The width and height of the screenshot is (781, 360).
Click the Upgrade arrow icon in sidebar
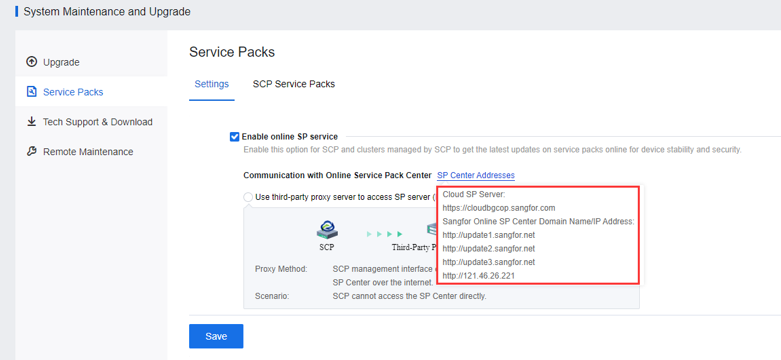[31, 62]
